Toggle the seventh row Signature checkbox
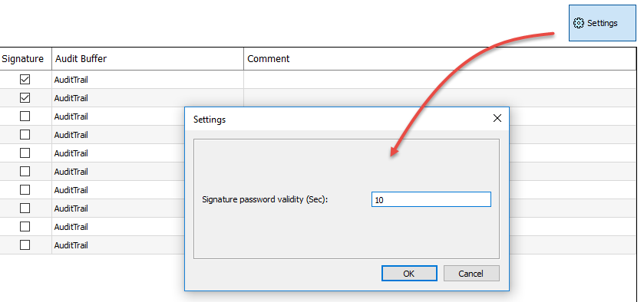The width and height of the screenshot is (644, 302). (x=25, y=189)
